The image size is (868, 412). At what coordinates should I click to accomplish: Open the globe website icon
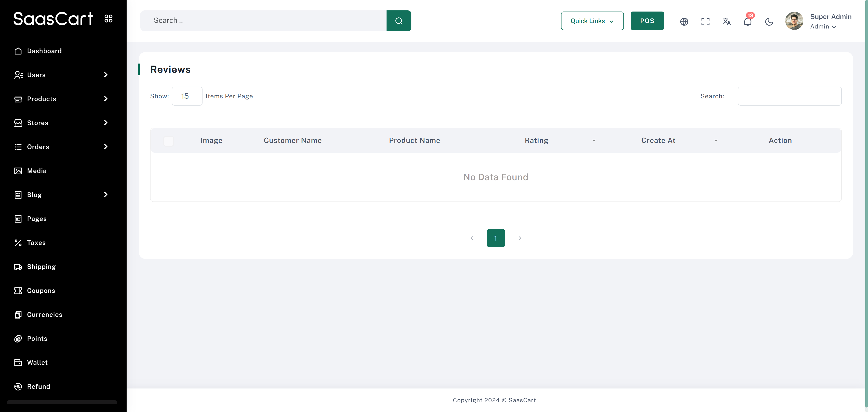coord(684,21)
